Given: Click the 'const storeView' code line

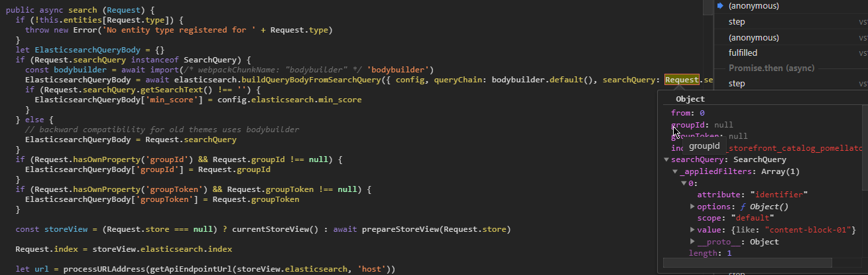Looking at the screenshot, I should coord(263,229).
